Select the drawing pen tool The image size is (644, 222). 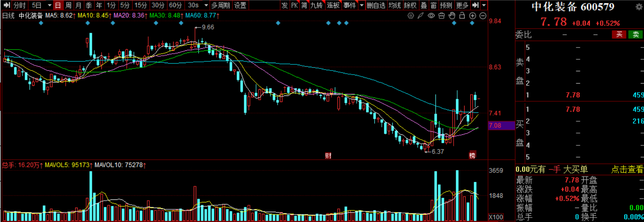tap(421, 16)
